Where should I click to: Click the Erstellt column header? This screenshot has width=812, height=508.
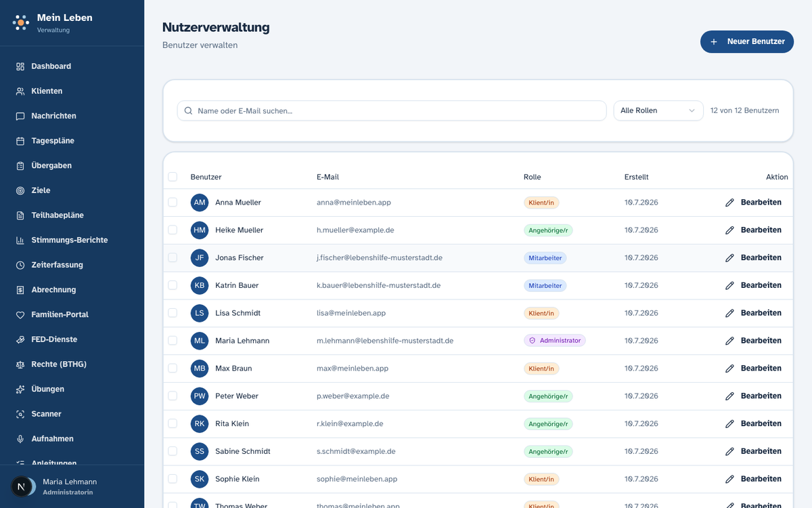636,177
